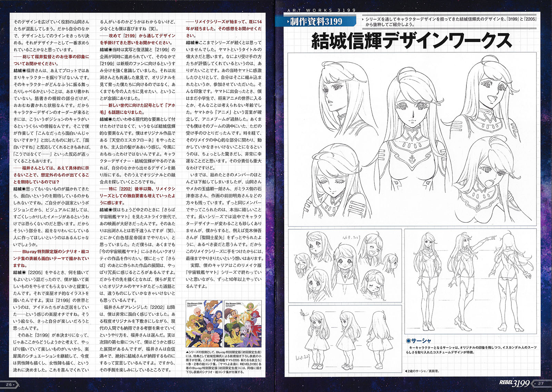Click the REBEL3199 footer logo
Image resolution: width=552 pixels, height=392 pixels.
click(x=514, y=383)
